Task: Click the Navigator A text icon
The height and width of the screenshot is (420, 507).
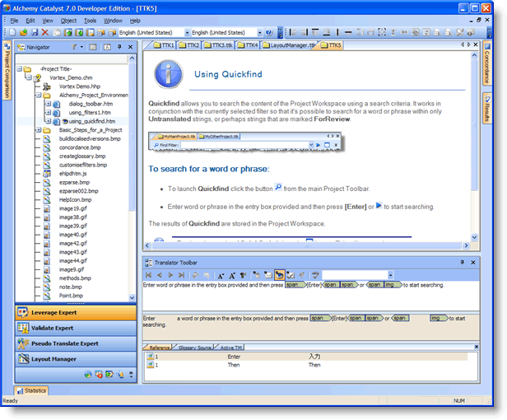Action: 107,47
